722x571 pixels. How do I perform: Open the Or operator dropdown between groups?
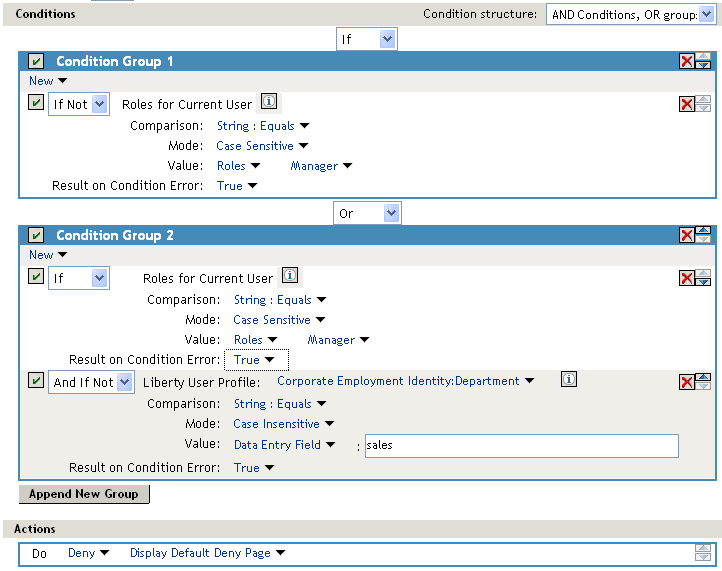coord(367,214)
